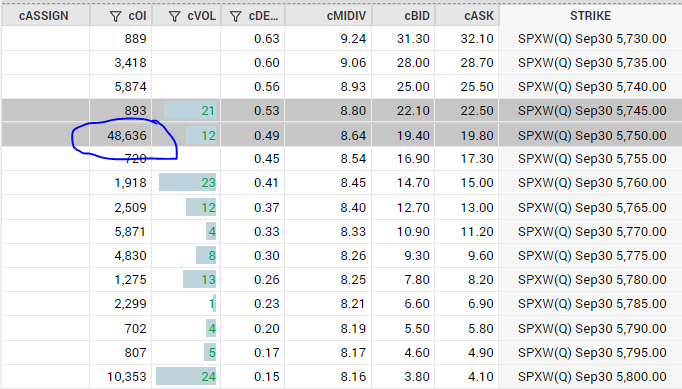Select strike SPXW(Q) Sep30 5,765.00

point(592,208)
